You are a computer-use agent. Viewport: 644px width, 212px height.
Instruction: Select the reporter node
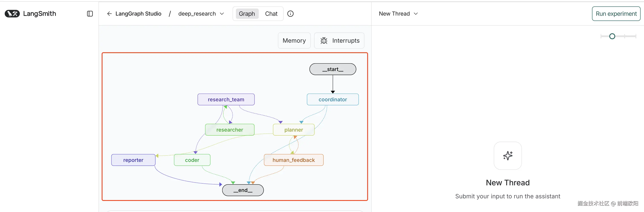[133, 160]
